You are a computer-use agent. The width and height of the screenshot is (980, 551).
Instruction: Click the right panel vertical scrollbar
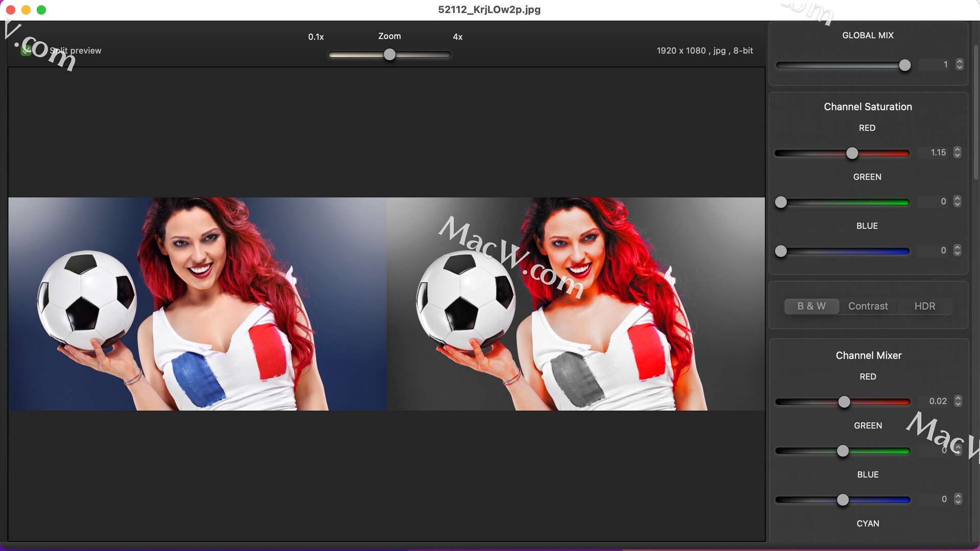click(975, 112)
